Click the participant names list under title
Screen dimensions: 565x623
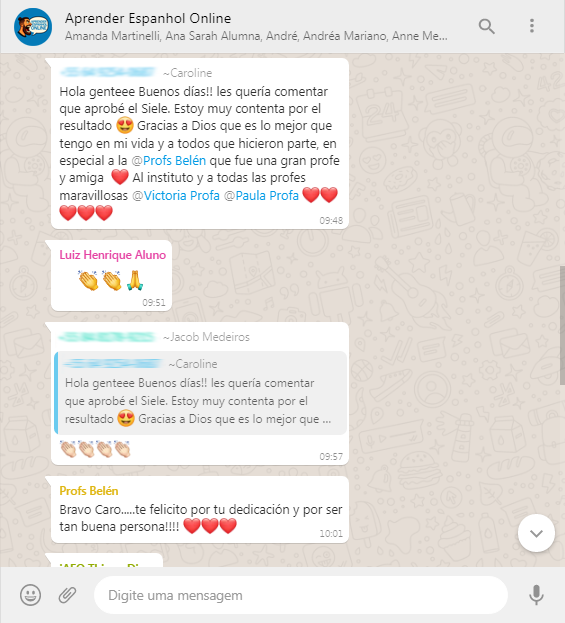click(x=256, y=36)
